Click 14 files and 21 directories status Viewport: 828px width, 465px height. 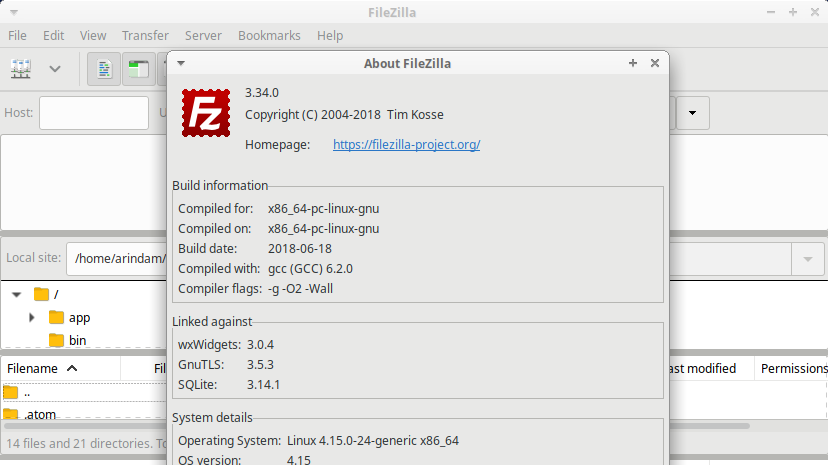[x=86, y=443]
